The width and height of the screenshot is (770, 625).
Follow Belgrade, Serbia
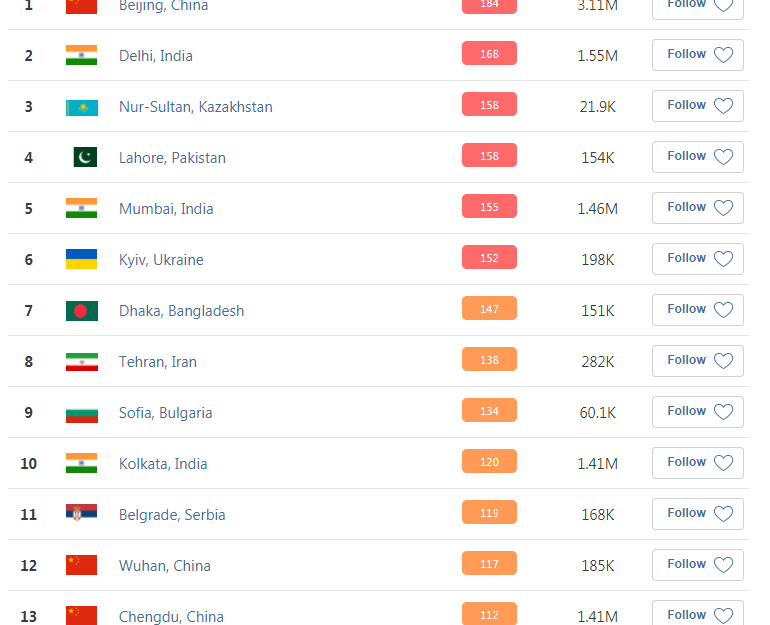pyautogui.click(x=698, y=514)
